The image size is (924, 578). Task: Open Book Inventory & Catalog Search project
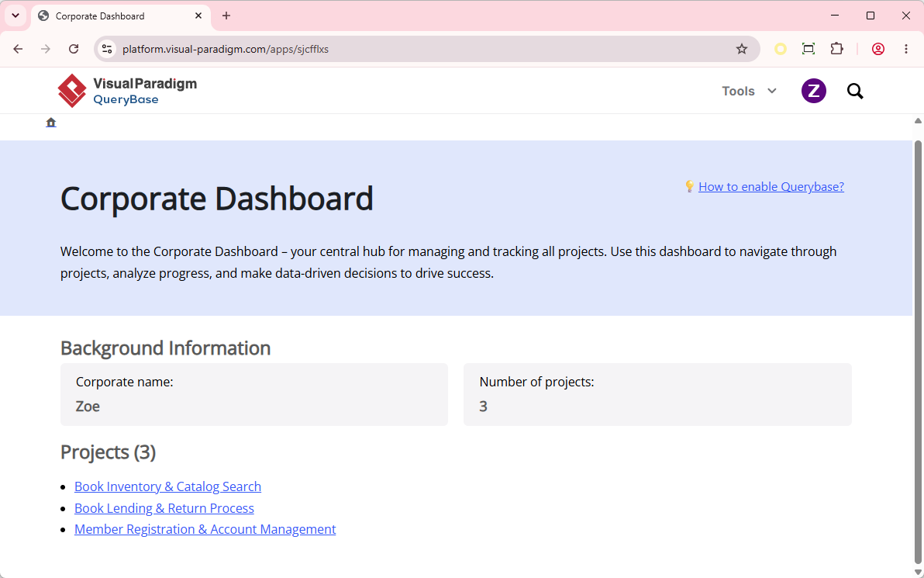(168, 486)
